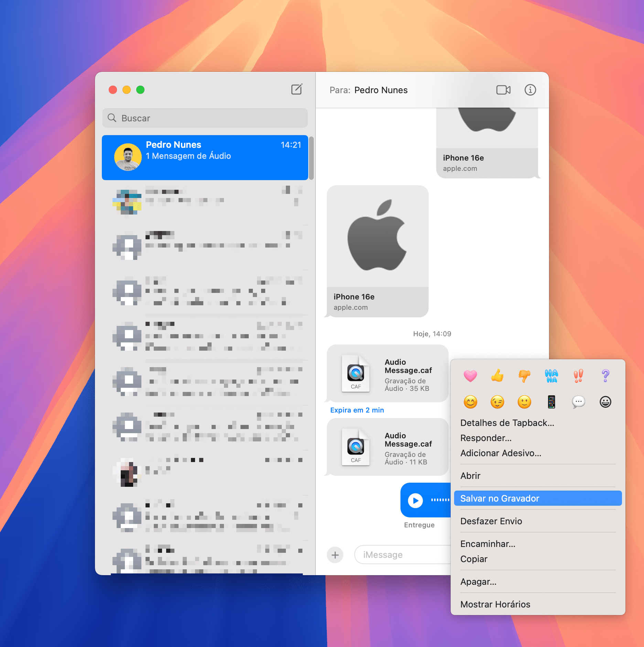The image size is (644, 647).
Task: Select Encaminhar from the context menu
Action: [538, 544]
